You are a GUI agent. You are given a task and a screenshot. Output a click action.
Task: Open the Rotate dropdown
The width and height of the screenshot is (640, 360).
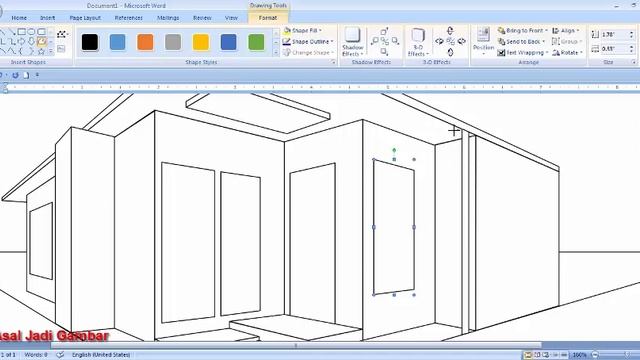pyautogui.click(x=567, y=53)
